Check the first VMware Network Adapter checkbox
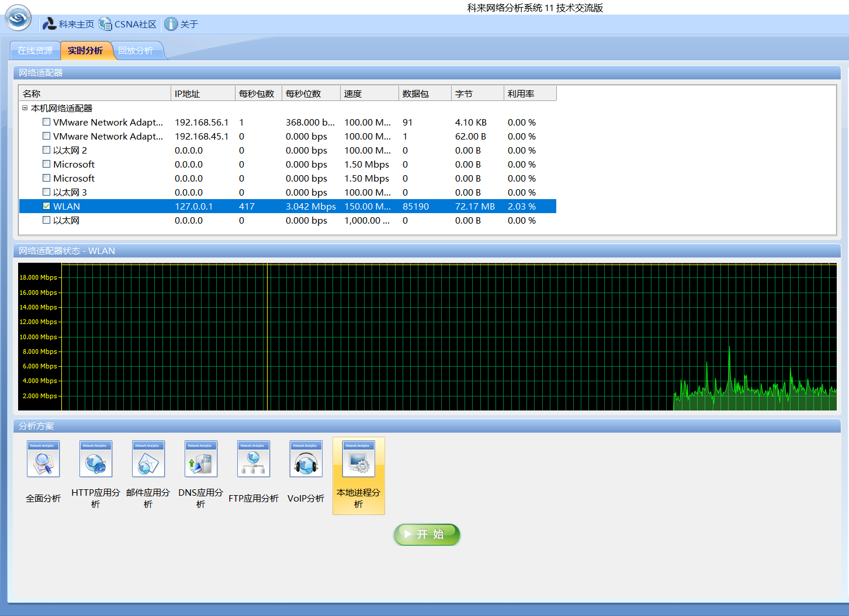This screenshot has width=849, height=616. click(46, 122)
